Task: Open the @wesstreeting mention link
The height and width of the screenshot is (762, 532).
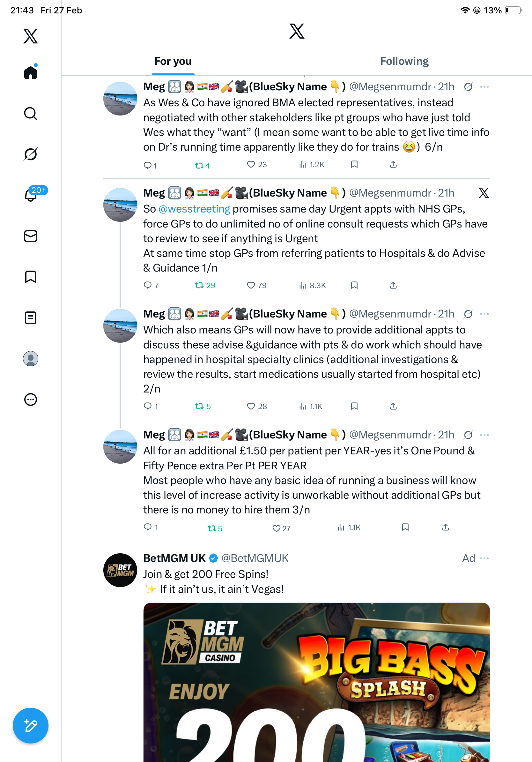Action: pos(194,209)
